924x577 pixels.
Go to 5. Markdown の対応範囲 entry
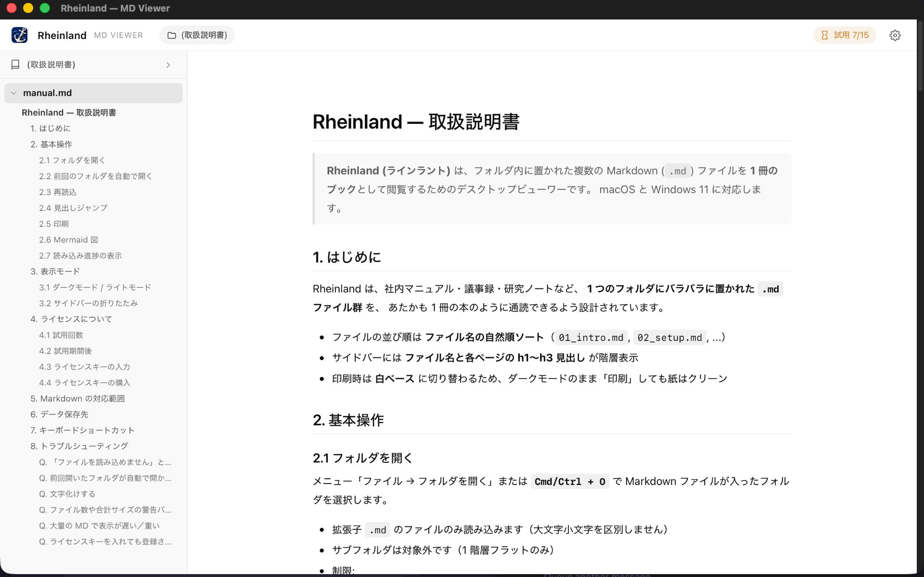coord(77,398)
